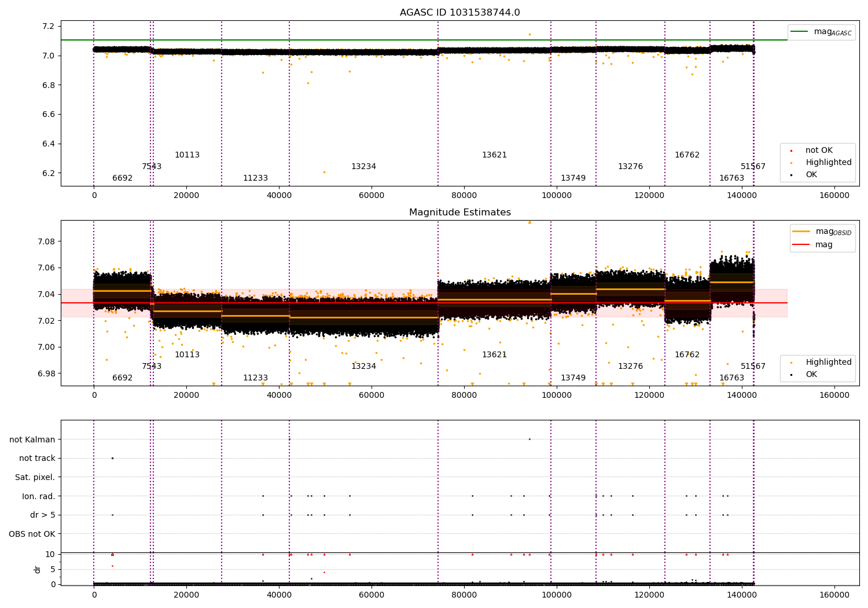The width and height of the screenshot is (868, 608).
Task: Click OBSID label 13621 in top plot
Action: [x=495, y=155]
